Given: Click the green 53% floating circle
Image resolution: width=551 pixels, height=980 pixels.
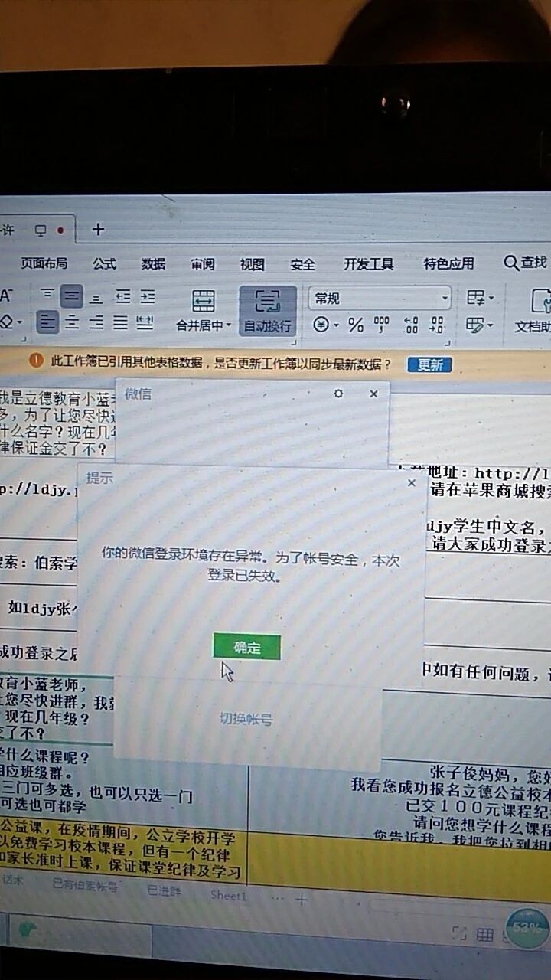Looking at the screenshot, I should pyautogui.click(x=527, y=927).
